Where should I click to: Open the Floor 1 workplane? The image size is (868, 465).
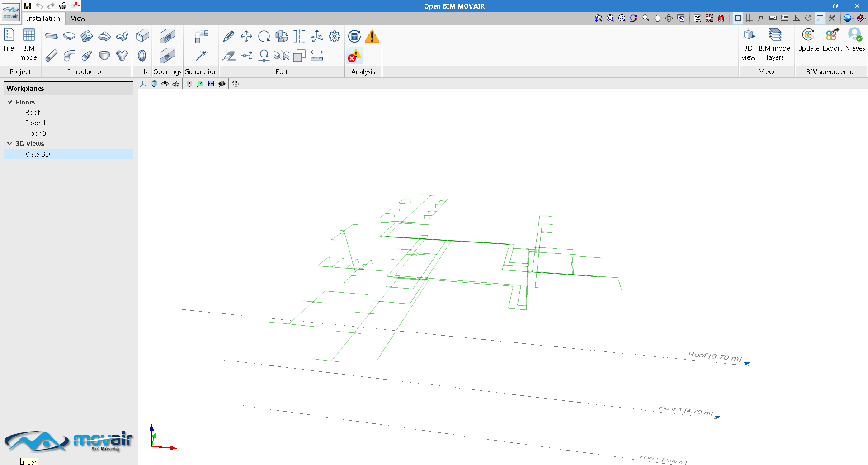(x=36, y=123)
